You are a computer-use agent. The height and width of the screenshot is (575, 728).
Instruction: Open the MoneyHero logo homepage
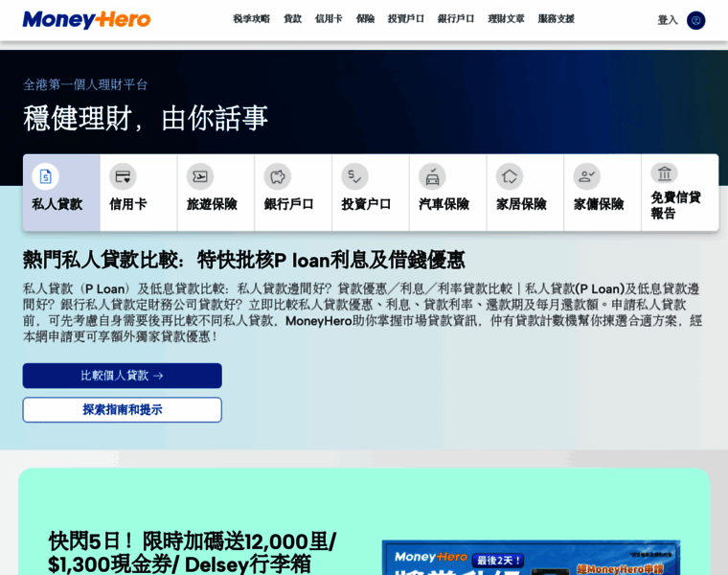(86, 19)
